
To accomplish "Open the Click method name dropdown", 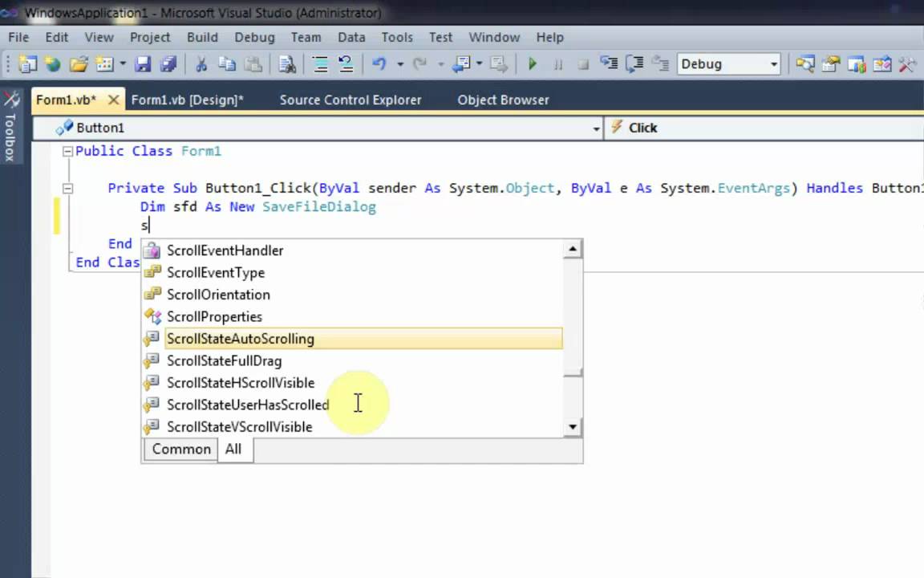I will [765, 128].
